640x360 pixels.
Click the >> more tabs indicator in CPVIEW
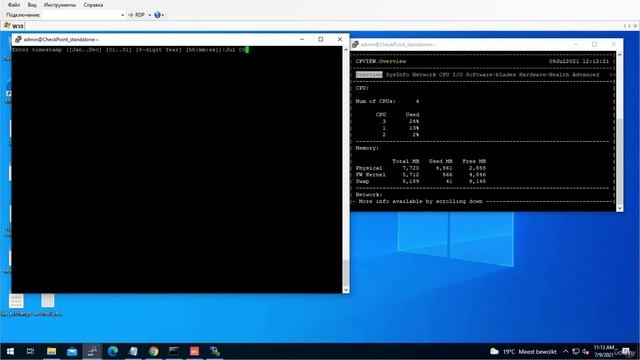[x=611, y=75]
